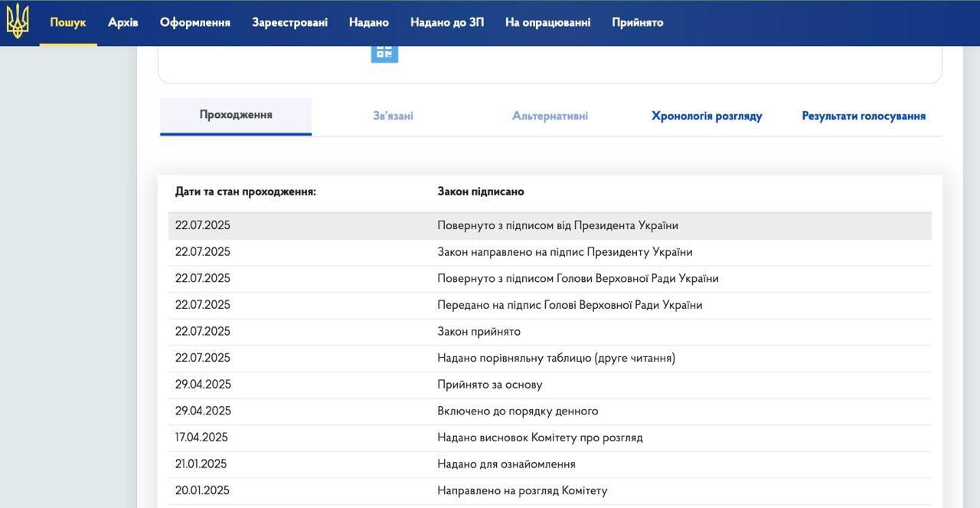The height and width of the screenshot is (508, 980).
Task: Select the Прийнято за основу entry
Action: pyautogui.click(x=490, y=385)
